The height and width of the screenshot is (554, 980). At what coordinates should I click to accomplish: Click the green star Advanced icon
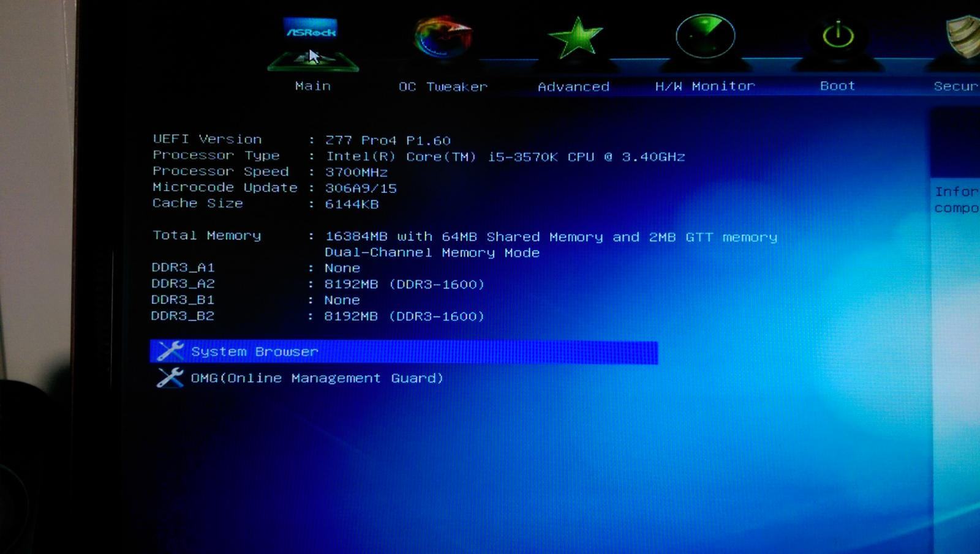click(575, 38)
